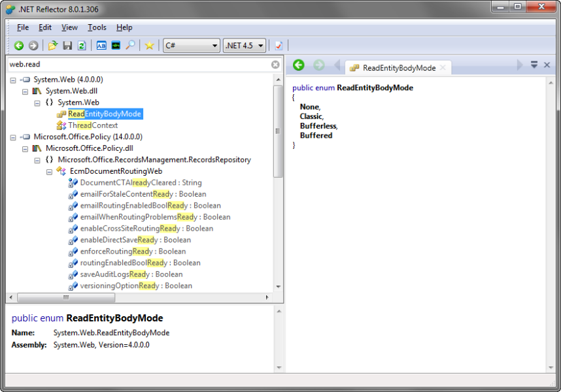Select emailRoutingEnabledBoolReady : Boolean
Image resolution: width=561 pixels, height=392 pixels.
[x=150, y=205]
